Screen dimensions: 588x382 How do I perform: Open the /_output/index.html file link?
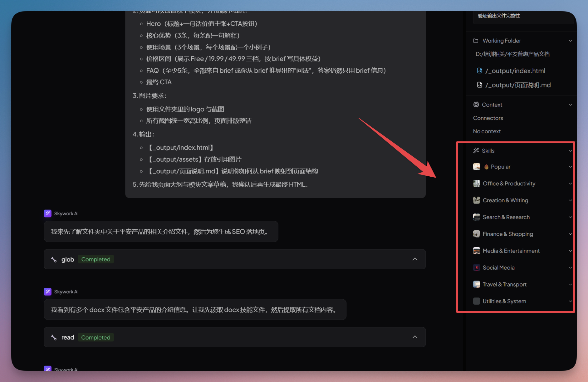tap(515, 71)
